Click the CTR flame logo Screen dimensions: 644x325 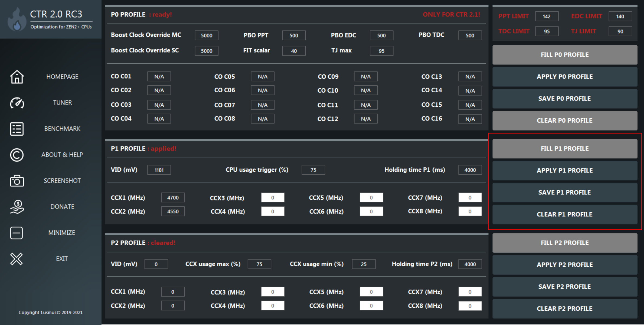point(17,19)
